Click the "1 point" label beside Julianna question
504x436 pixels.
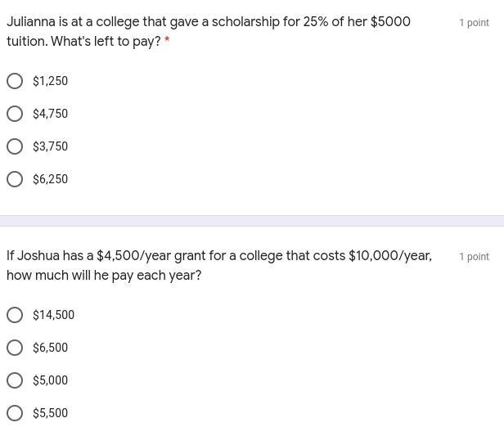[474, 23]
